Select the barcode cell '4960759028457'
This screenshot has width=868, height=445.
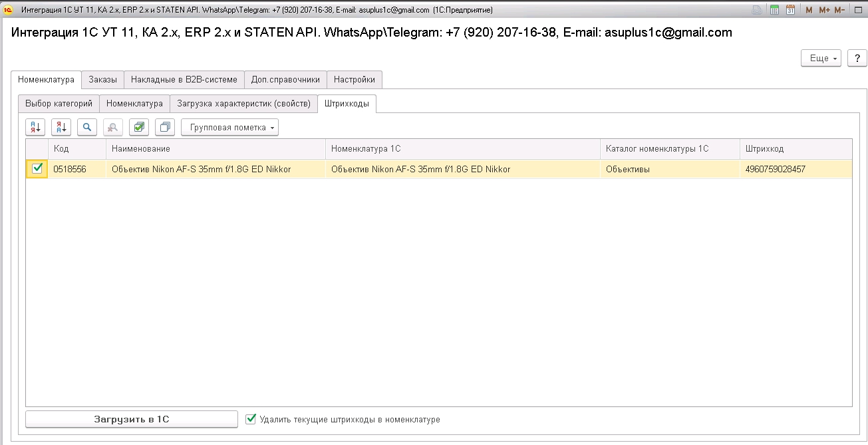coord(796,169)
